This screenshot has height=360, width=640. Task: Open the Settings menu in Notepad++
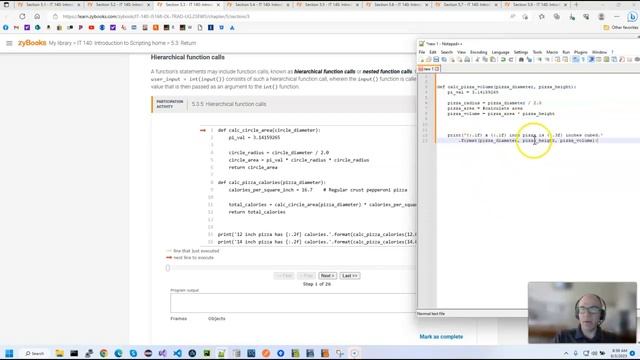click(x=521, y=52)
